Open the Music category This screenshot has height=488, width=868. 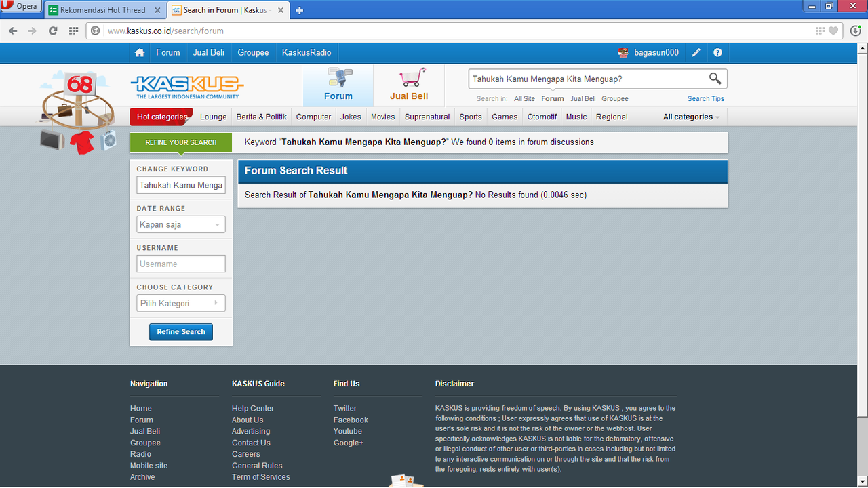click(576, 117)
